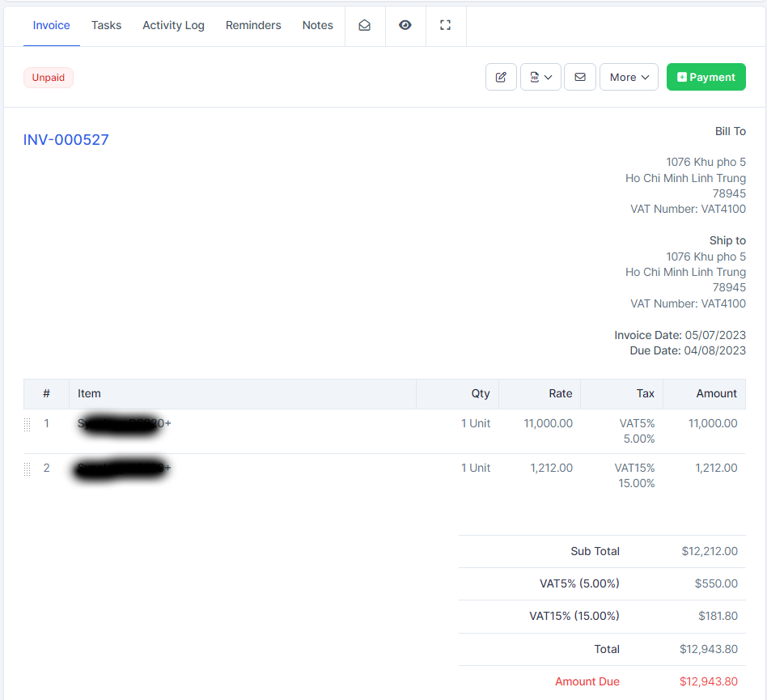Expand the More options dropdown

tap(629, 78)
